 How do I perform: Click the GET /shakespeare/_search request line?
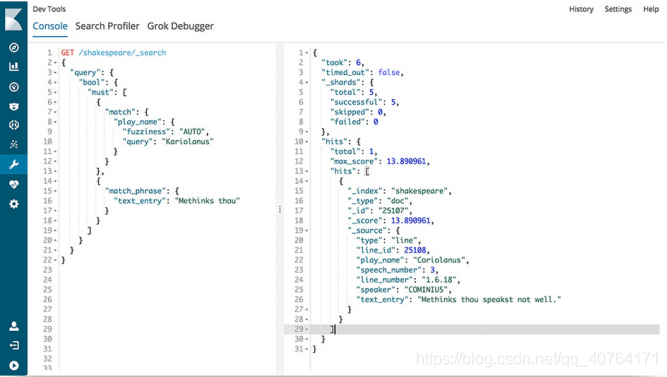[114, 53]
